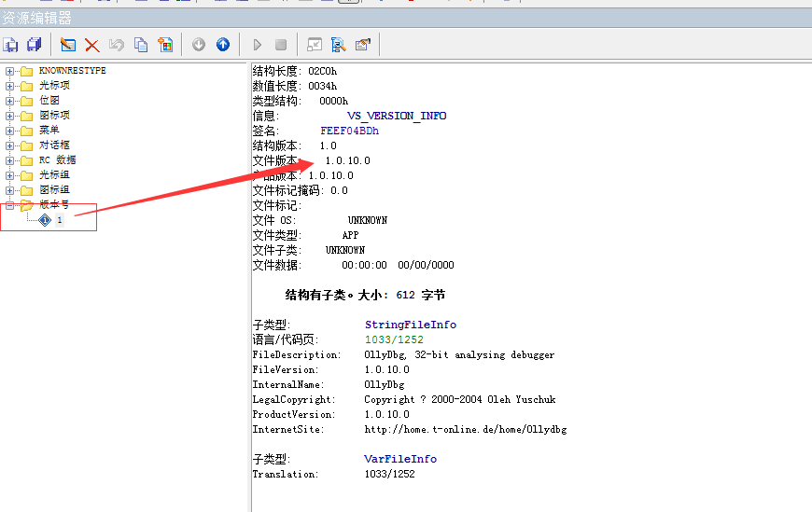
Task: Select the 光标项 folder
Action: (54, 86)
